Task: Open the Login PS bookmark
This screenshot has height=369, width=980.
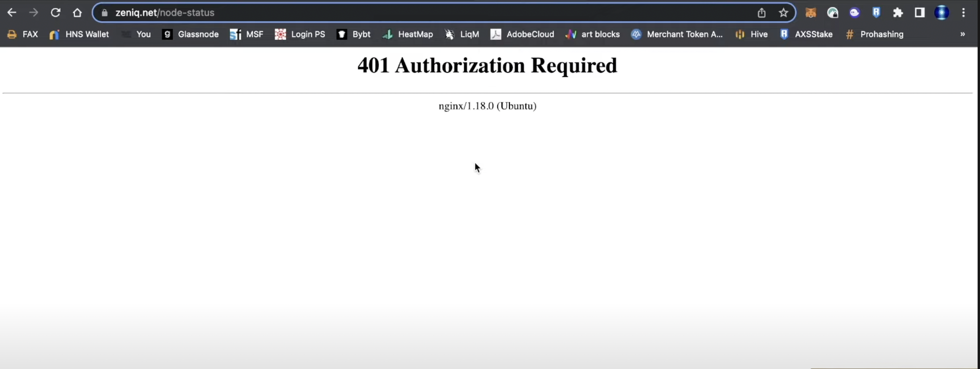Action: 300,34
